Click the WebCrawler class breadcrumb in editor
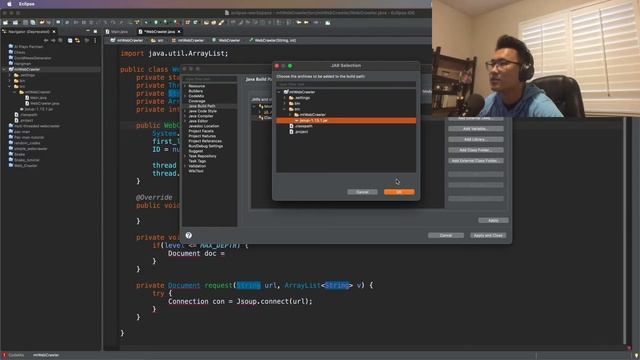Viewport: 640px width, 360px height. [x=226, y=40]
